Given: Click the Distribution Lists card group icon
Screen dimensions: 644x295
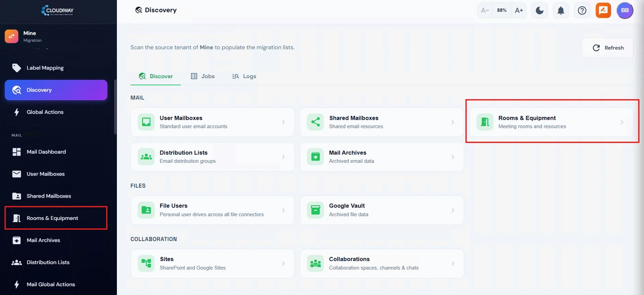Looking at the screenshot, I should [146, 157].
